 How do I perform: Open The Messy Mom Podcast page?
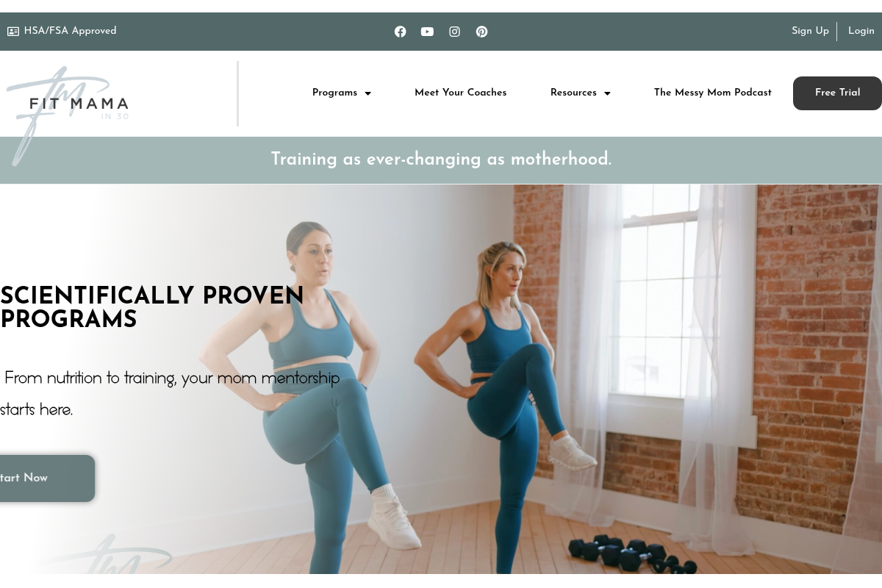tap(713, 93)
